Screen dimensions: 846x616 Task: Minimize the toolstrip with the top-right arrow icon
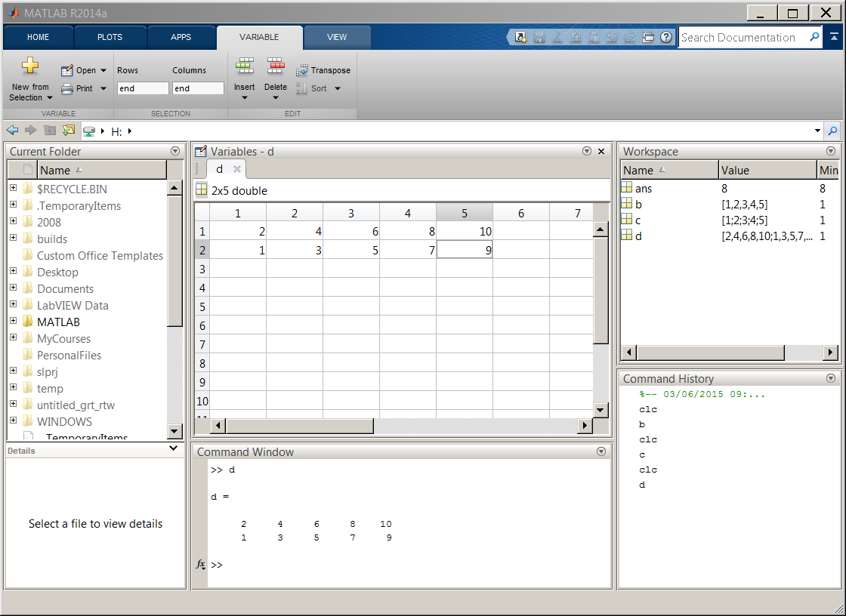[834, 37]
